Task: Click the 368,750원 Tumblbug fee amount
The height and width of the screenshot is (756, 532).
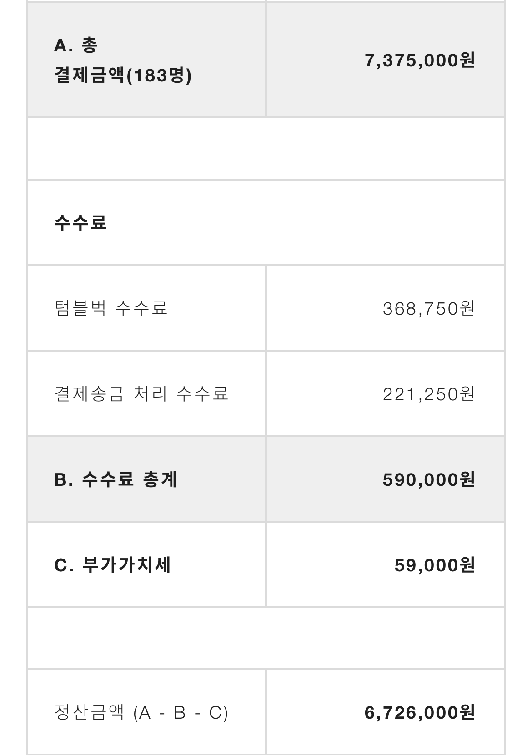Action: [x=429, y=308]
